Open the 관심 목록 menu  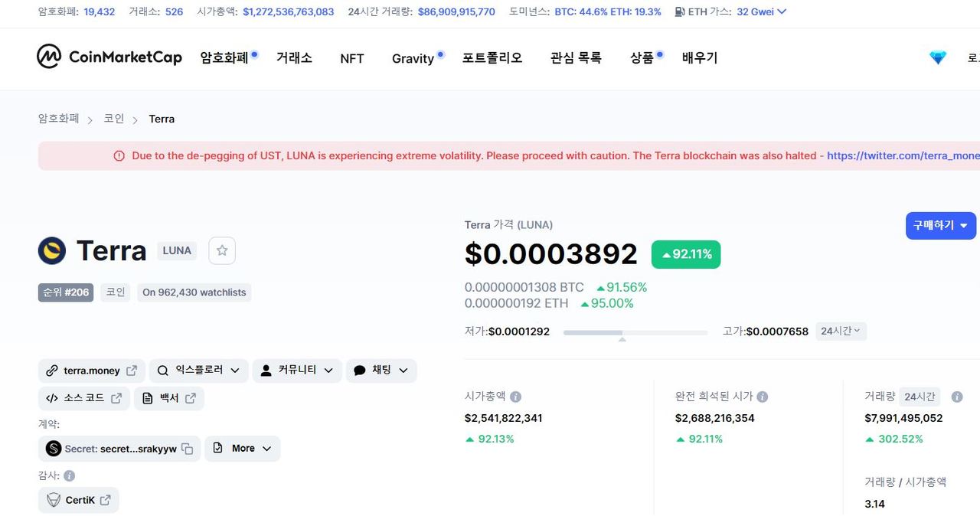tap(576, 57)
